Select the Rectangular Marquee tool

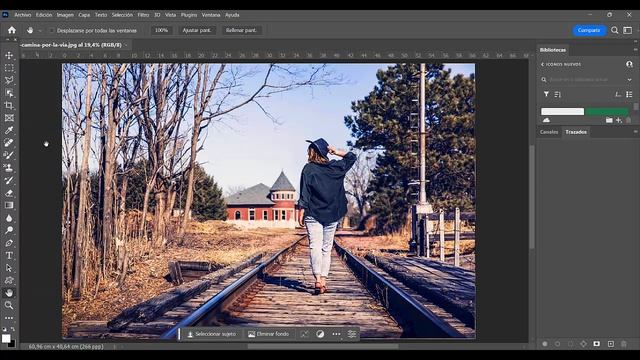(9, 68)
